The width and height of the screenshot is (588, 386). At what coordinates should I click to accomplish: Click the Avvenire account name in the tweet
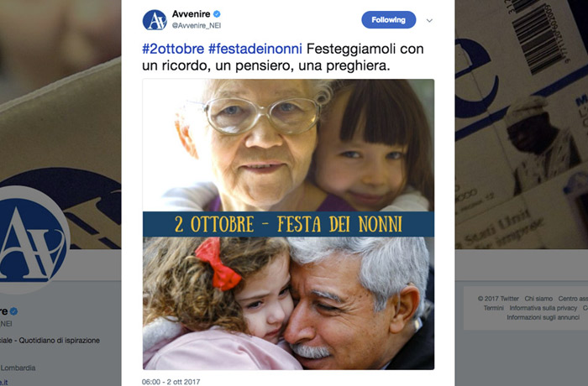(191, 14)
